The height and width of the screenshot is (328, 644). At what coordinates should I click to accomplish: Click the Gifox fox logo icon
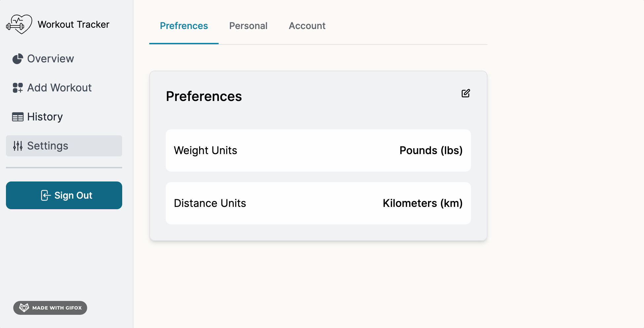(x=24, y=308)
